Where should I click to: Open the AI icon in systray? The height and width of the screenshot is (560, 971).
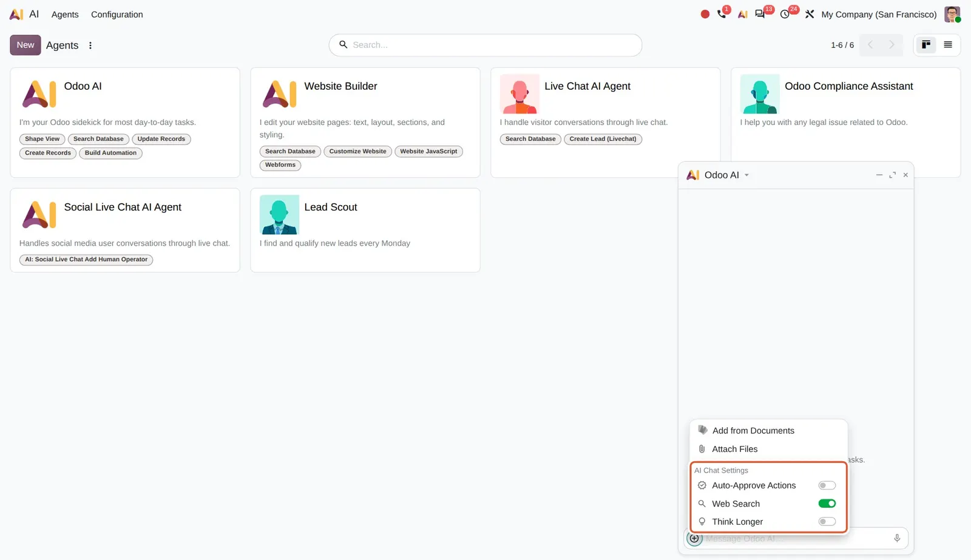pyautogui.click(x=742, y=14)
